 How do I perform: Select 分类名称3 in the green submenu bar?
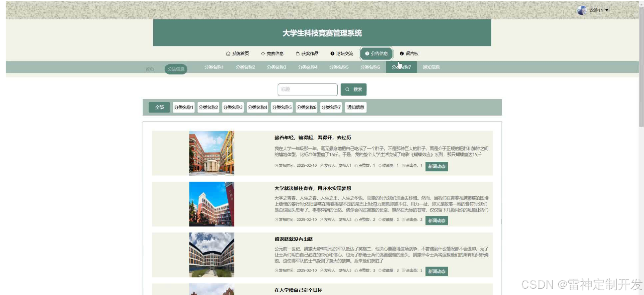click(x=277, y=67)
